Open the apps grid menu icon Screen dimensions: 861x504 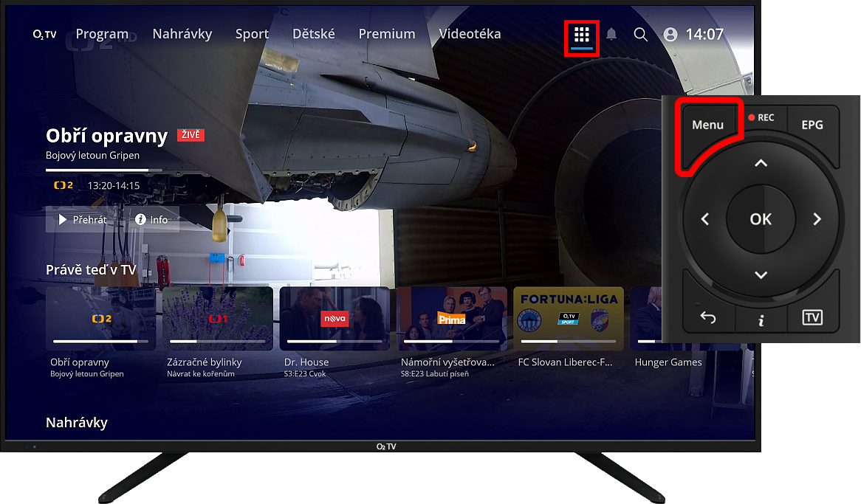tap(581, 35)
